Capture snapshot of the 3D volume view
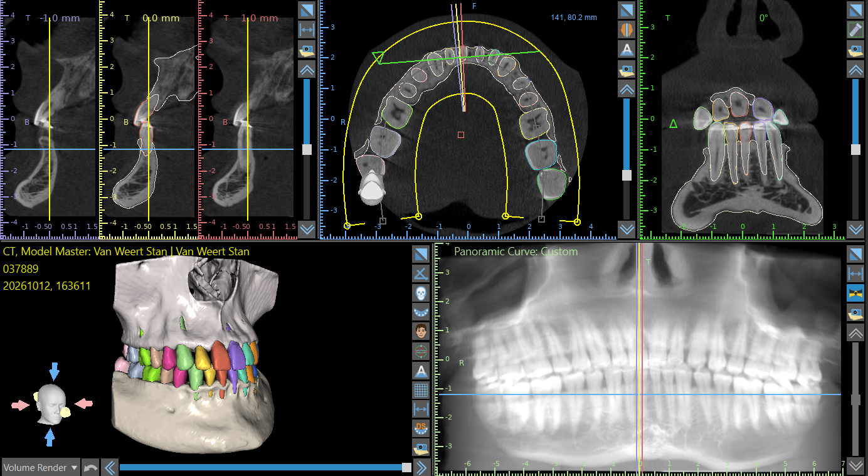 421,448
